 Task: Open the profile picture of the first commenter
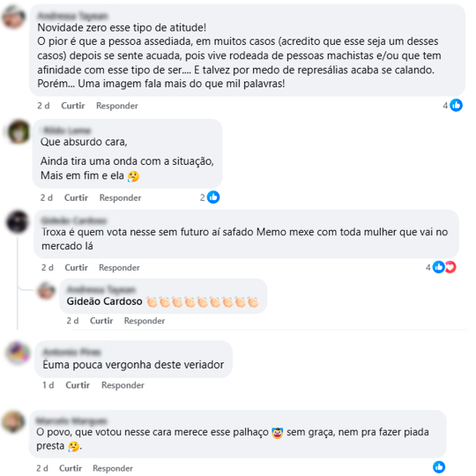click(13, 17)
